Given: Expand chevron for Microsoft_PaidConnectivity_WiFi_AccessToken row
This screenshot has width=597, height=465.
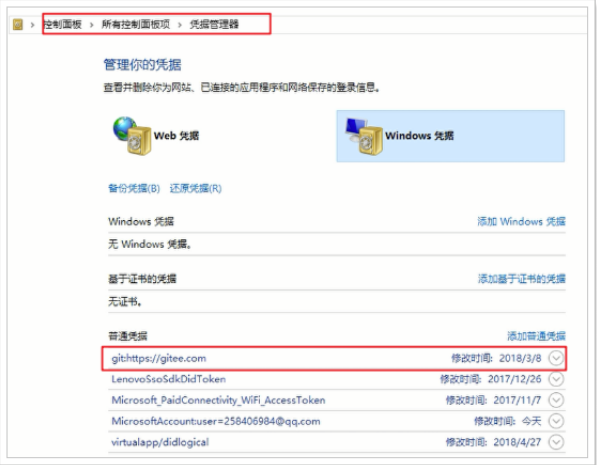Looking at the screenshot, I should (556, 400).
